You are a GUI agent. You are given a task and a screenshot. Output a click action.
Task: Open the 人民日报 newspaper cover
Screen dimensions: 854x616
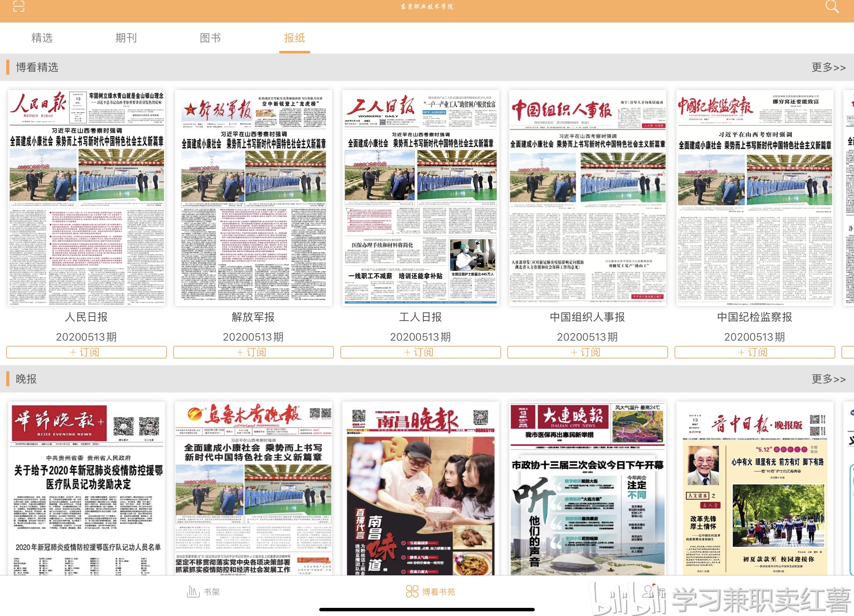click(x=86, y=198)
